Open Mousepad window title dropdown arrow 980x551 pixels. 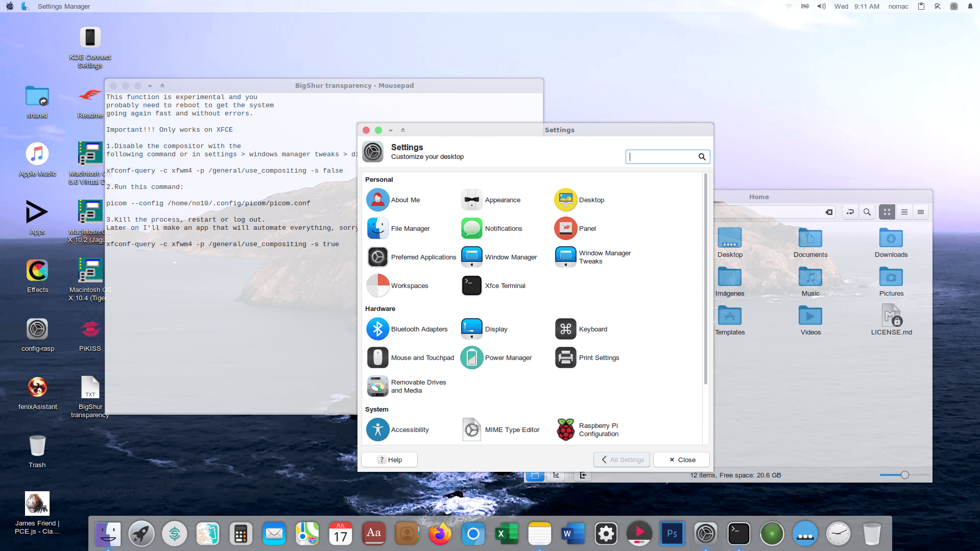[150, 86]
